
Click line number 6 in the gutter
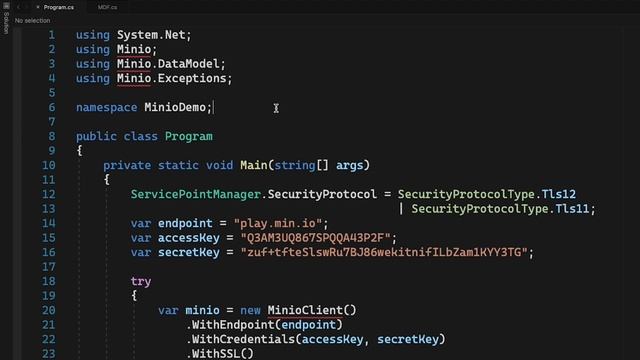51,107
